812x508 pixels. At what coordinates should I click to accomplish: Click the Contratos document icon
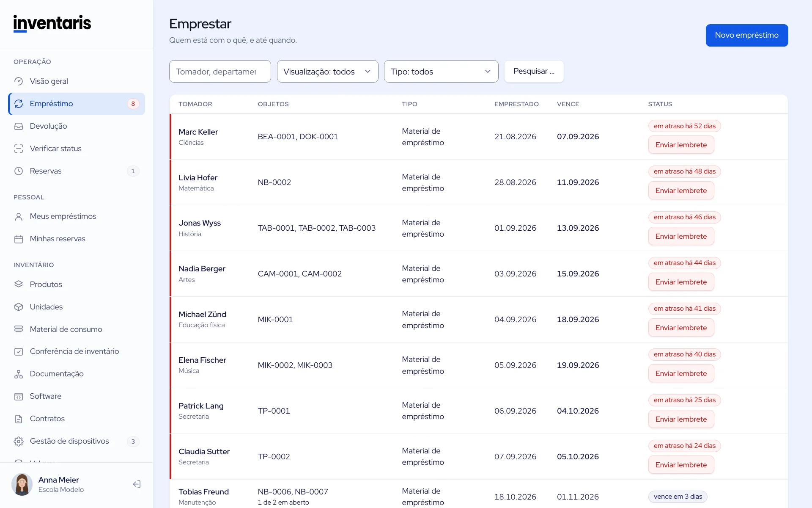point(19,419)
